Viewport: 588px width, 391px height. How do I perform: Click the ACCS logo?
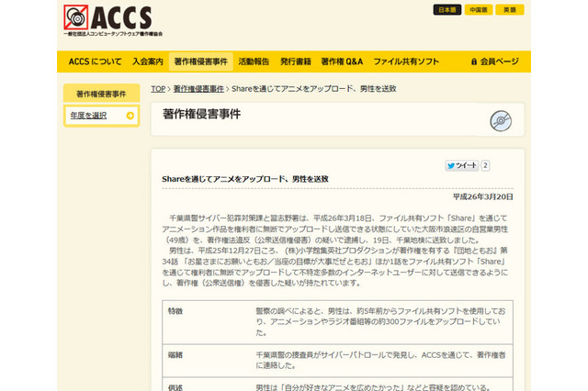[113, 20]
